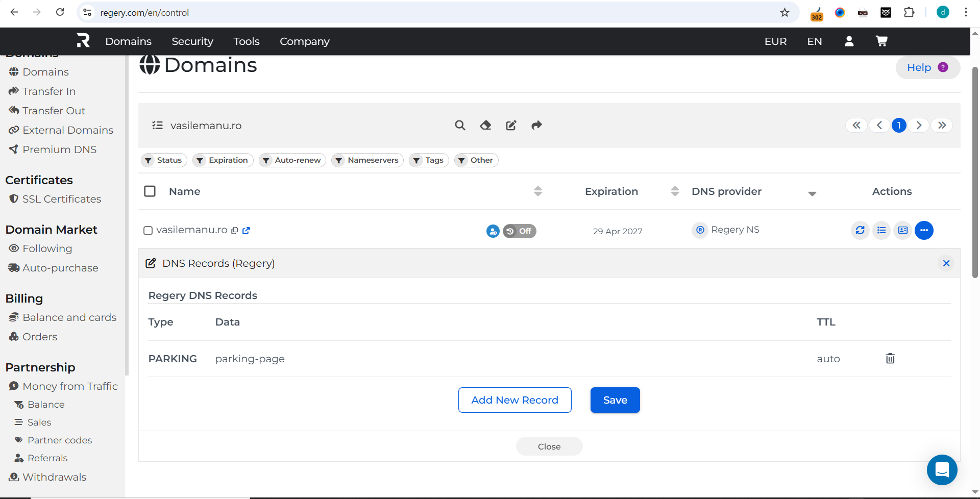Viewport: 980px width, 499px height.
Task: Go to the first page of results
Action: coord(856,126)
